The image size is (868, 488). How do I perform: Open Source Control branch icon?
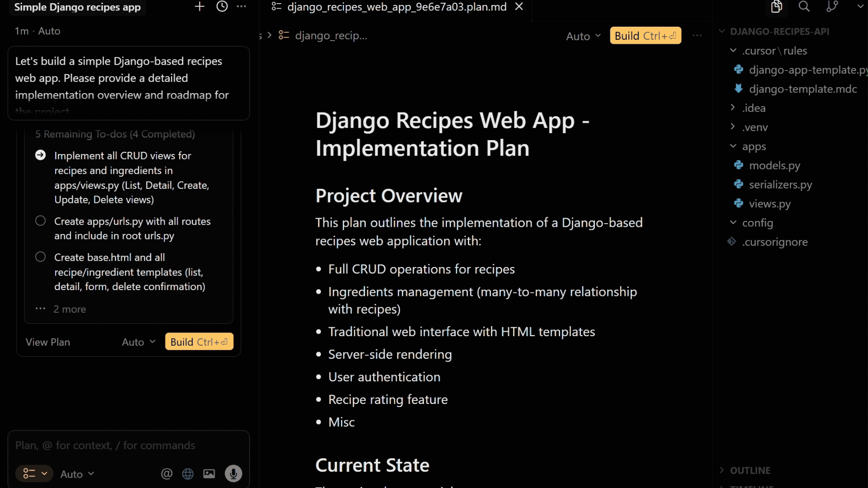click(x=832, y=6)
